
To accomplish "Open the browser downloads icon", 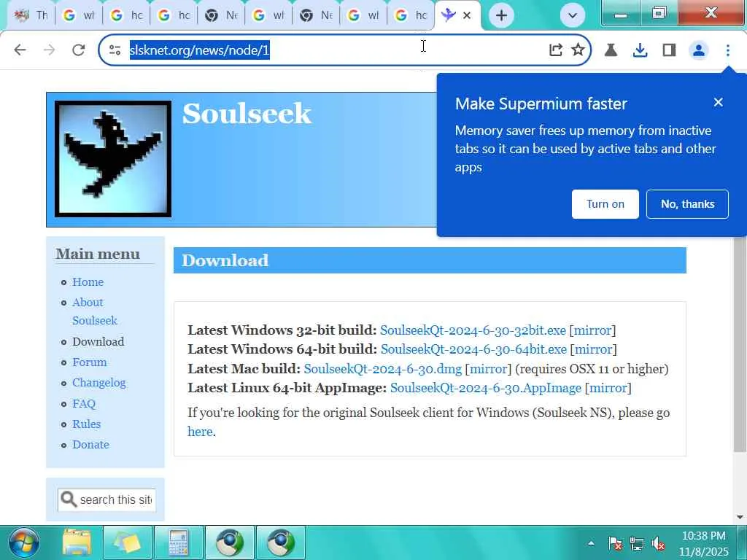I will tap(640, 50).
